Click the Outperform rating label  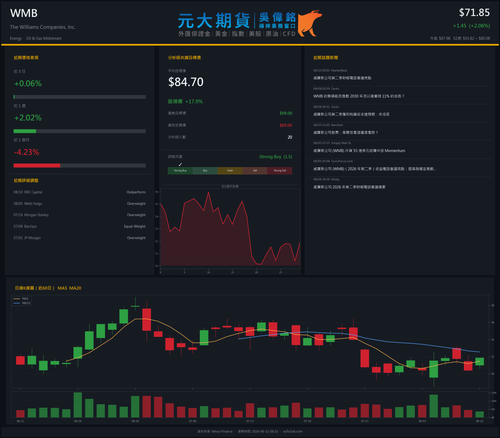pos(136,192)
